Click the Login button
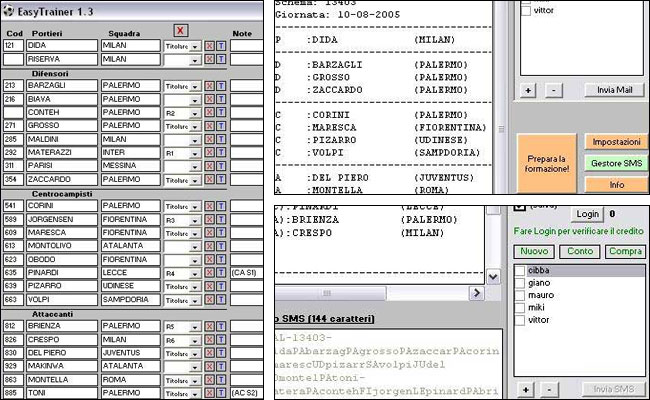Screen dimensions: 650x400 pyautogui.click(x=588, y=214)
